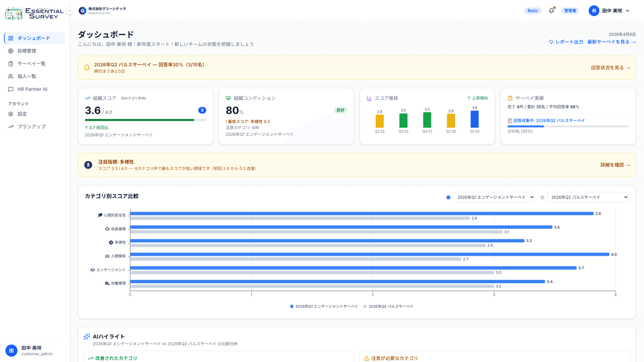This screenshot has height=362, width=644.
Task: Click accessibility icon in 注目指標 banner
Action: [x=89, y=165]
